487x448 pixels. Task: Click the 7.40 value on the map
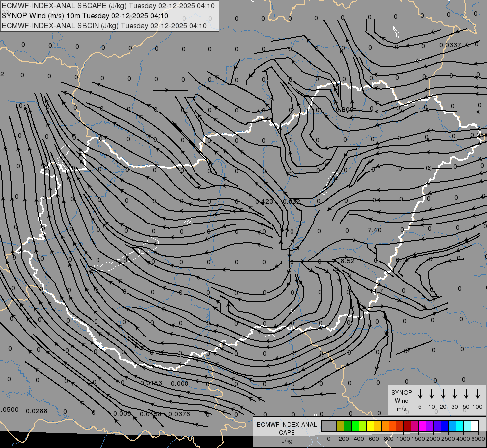(x=374, y=230)
